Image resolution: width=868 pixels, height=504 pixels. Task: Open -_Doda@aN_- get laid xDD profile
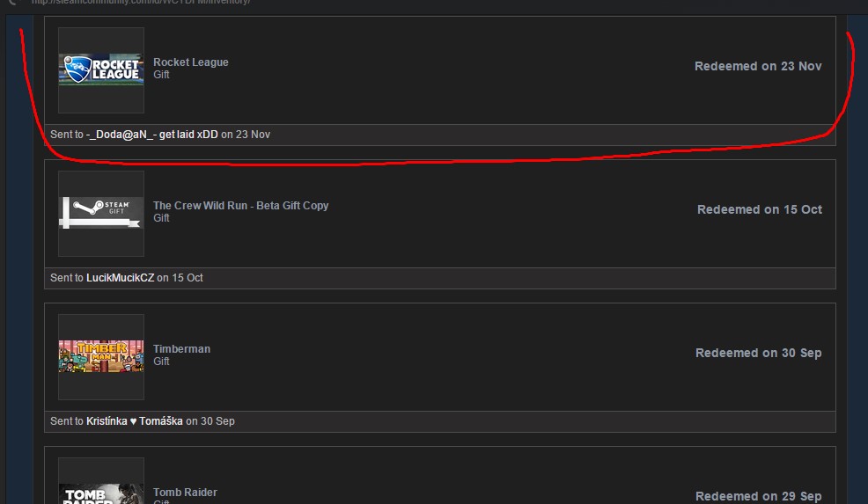[152, 135]
